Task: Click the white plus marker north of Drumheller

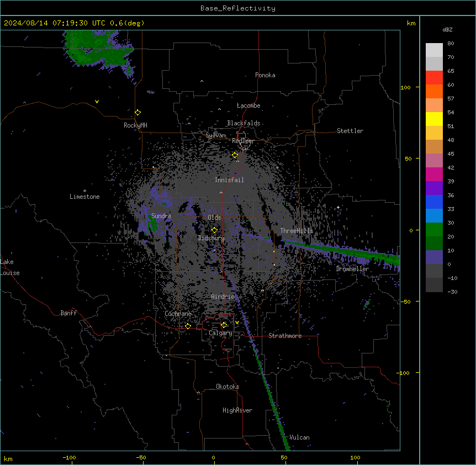Action: click(x=338, y=207)
